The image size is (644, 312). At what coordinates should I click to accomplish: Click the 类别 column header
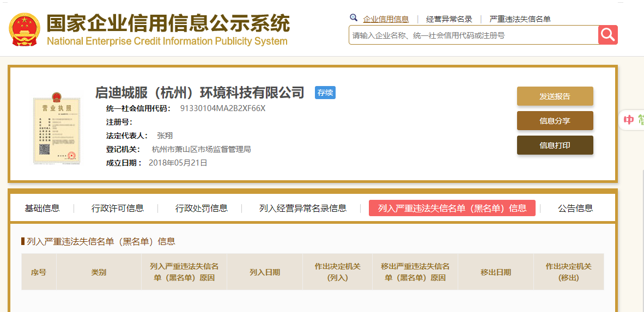99,272
